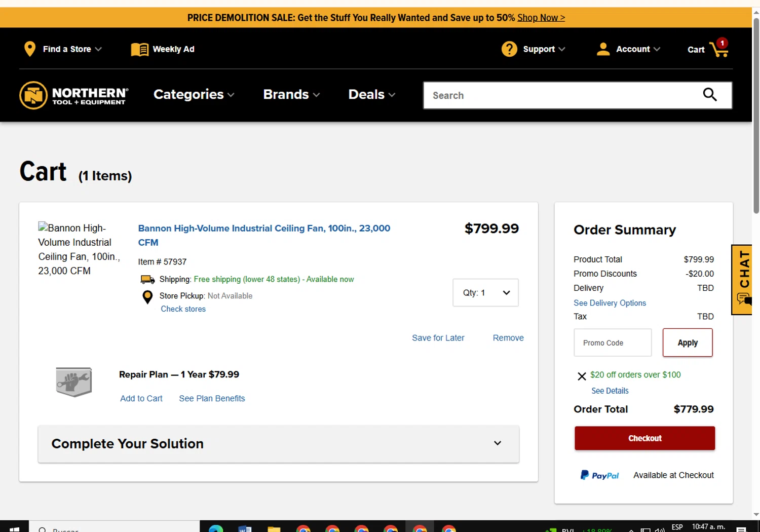Click See Plan Benefits link
Image resolution: width=760 pixels, height=532 pixels.
[x=212, y=399]
